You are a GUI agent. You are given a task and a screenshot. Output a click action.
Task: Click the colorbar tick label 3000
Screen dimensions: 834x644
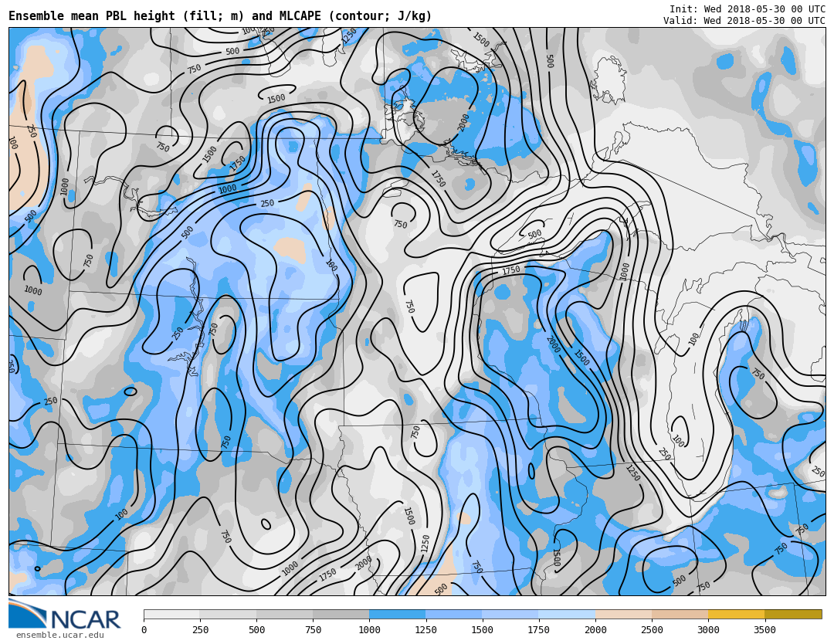pyautogui.click(x=708, y=630)
